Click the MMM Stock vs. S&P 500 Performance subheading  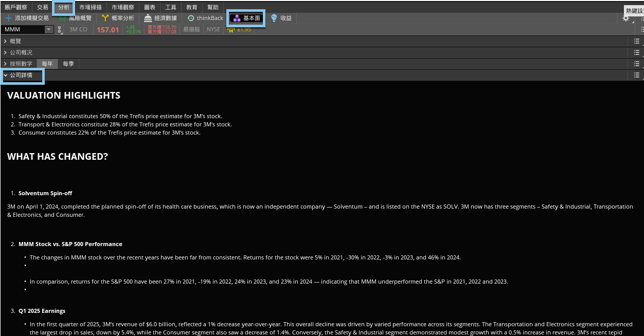coord(70,244)
